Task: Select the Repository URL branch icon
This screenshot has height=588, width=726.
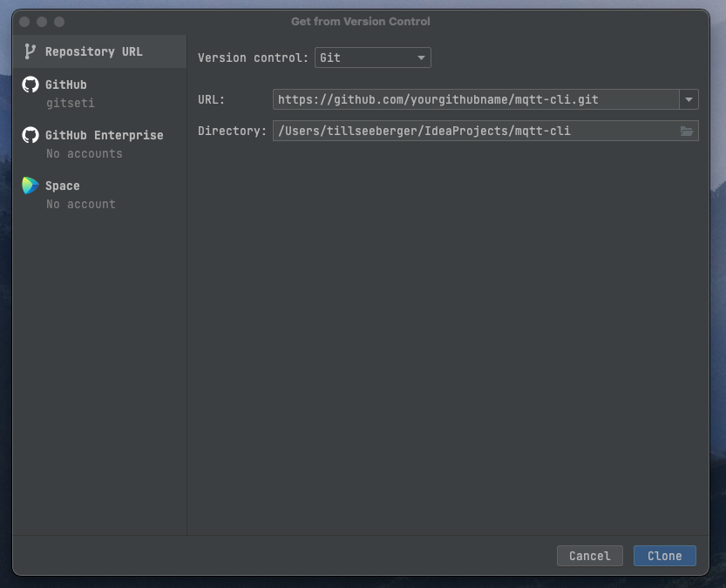Action: [x=31, y=51]
